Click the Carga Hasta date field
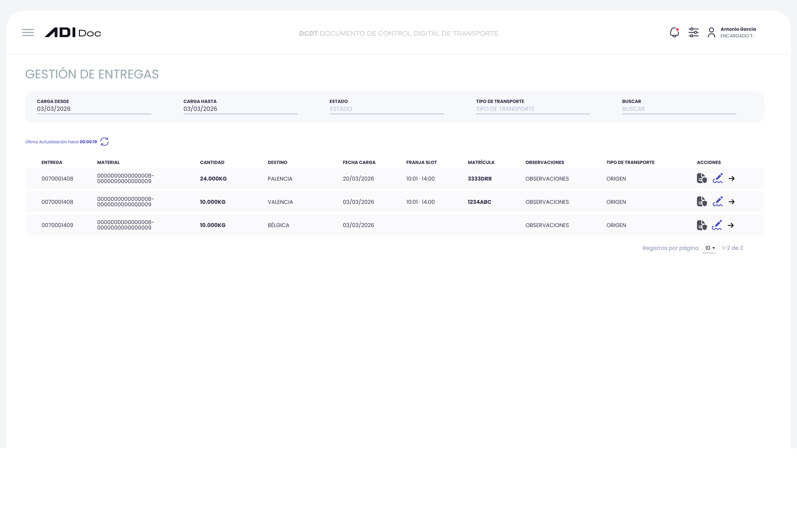This screenshot has height=532, width=797. pyautogui.click(x=240, y=109)
